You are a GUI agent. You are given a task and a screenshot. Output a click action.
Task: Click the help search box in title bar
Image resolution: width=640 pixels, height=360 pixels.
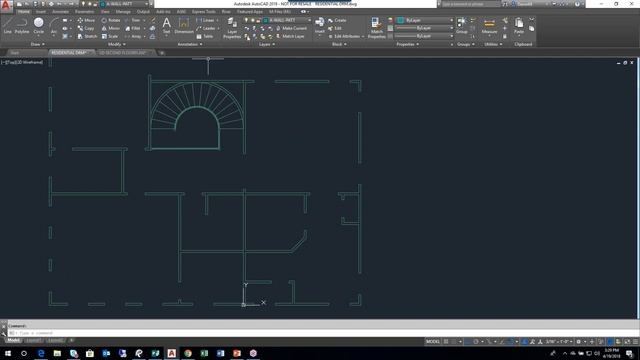click(x=471, y=4)
